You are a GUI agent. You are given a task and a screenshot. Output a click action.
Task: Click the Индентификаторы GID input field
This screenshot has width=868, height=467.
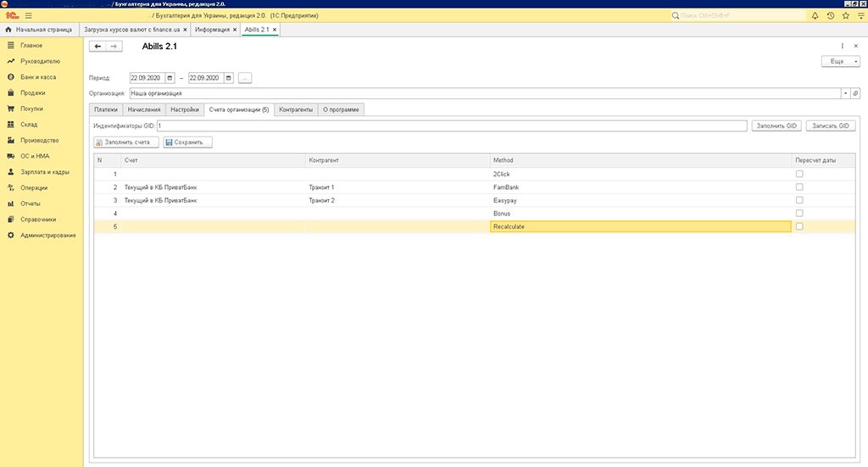point(449,125)
